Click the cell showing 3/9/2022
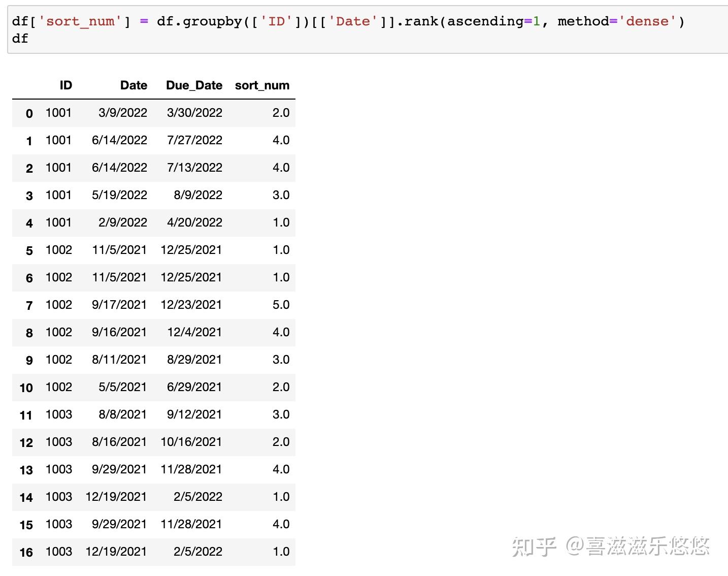 (x=123, y=113)
